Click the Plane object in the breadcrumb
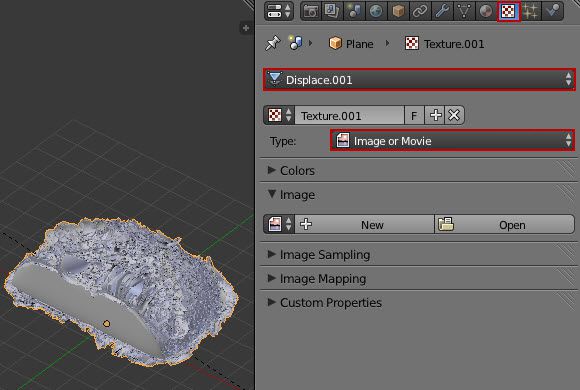 [351, 44]
